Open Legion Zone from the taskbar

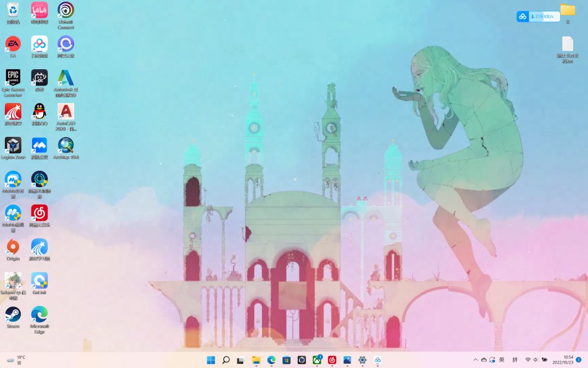tap(302, 360)
